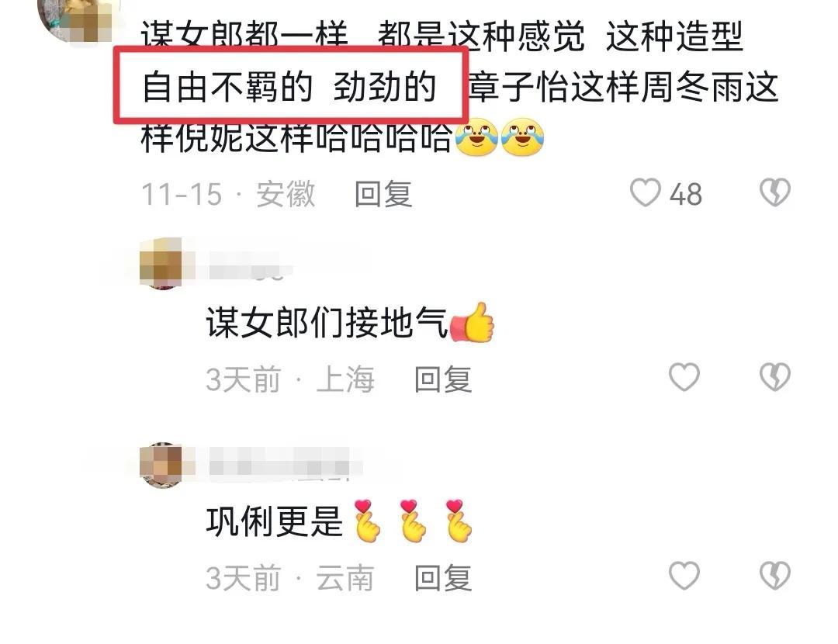Open the Shanghai commenter's avatar
This screenshot has height=644, width=838.
click(161, 263)
